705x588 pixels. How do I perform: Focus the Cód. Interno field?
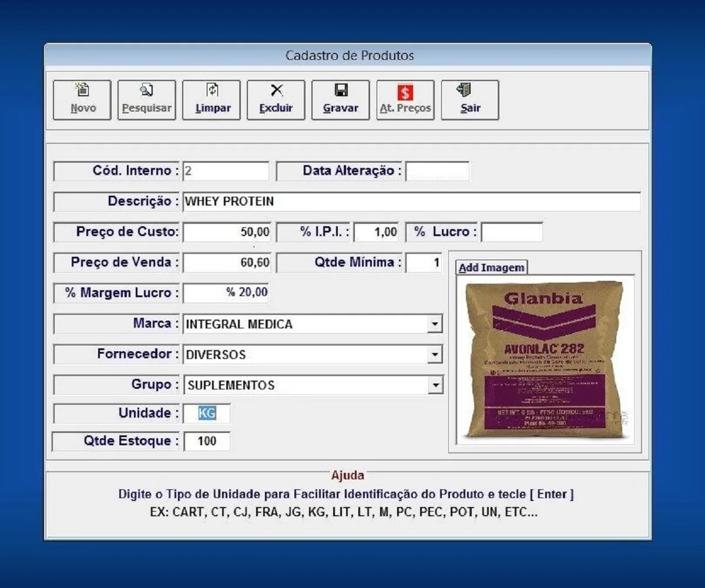(x=226, y=171)
